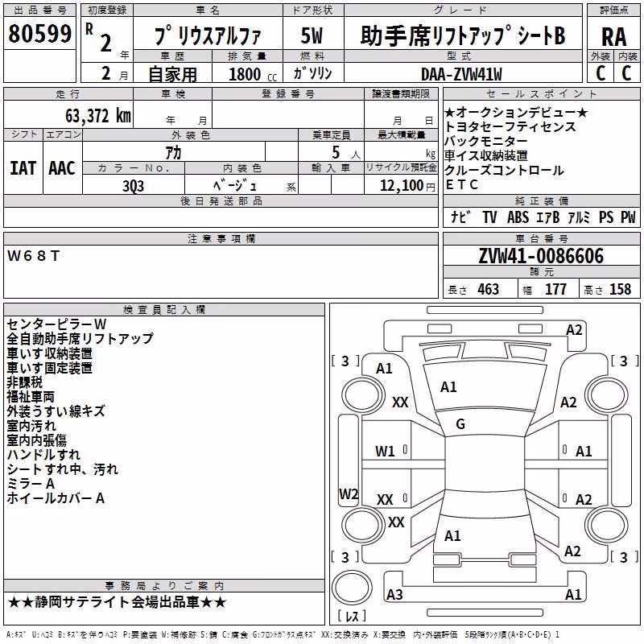The width and height of the screenshot is (644, 644).
Task: Select recycle deposit 12,100円
Action: tap(407, 186)
